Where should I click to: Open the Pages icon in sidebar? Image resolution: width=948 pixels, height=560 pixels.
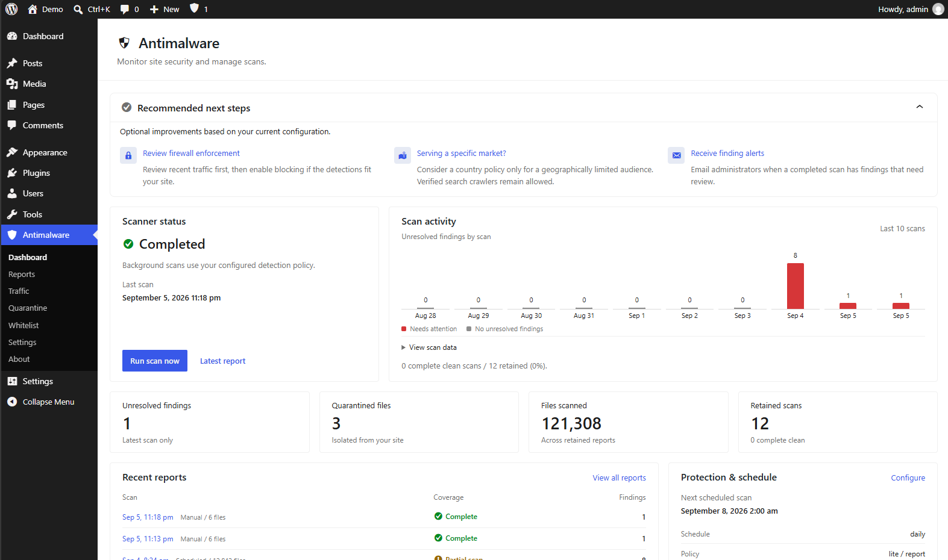[12, 105]
